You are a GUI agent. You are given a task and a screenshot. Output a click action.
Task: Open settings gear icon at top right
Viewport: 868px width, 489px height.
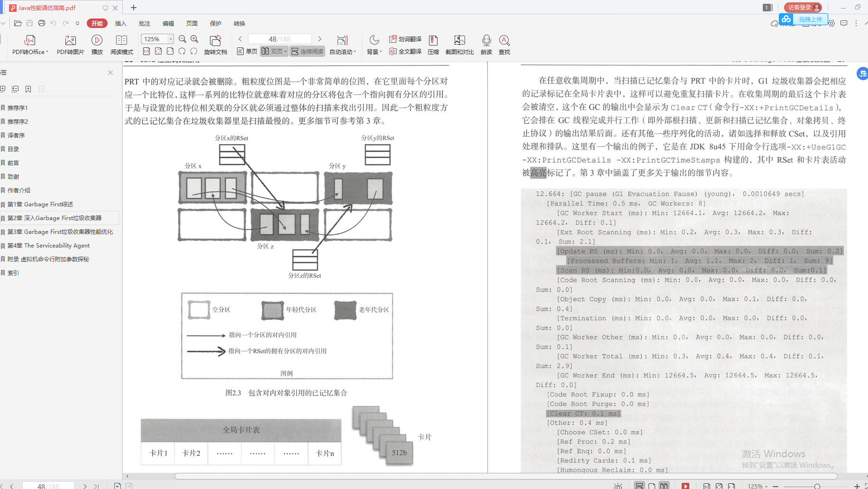tap(831, 23)
